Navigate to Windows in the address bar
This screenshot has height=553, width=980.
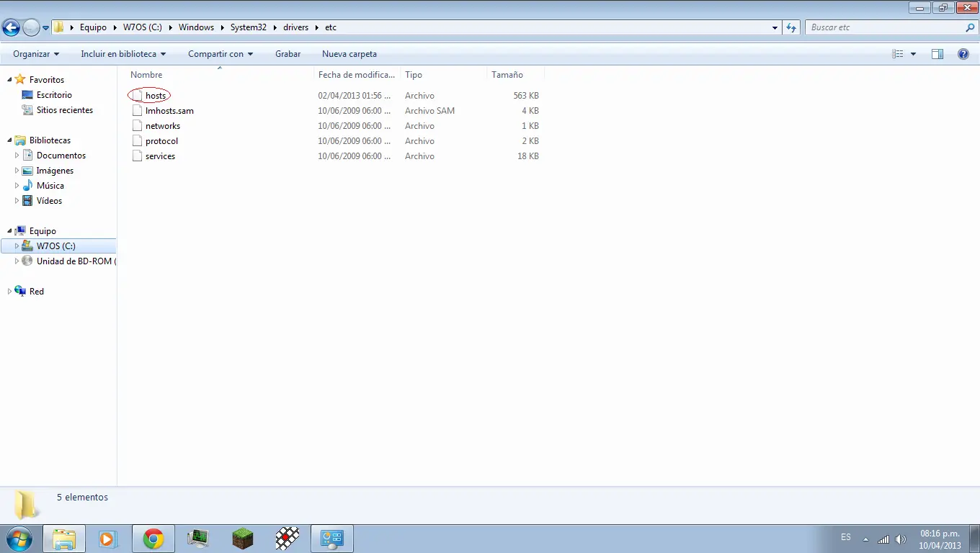pyautogui.click(x=196, y=27)
